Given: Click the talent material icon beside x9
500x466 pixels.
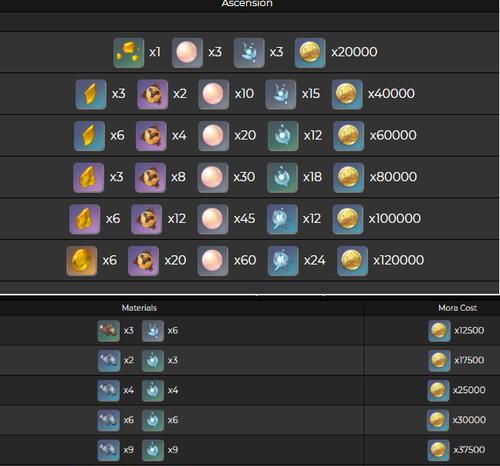Looking at the screenshot, I should pyautogui.click(x=109, y=450).
